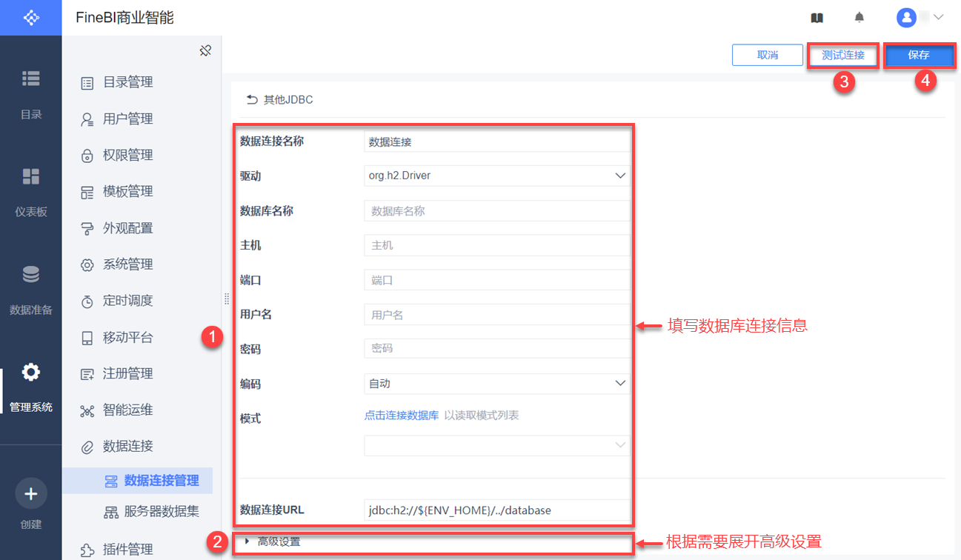Open 移动平台 menu item
The image size is (961, 560).
pos(128,337)
